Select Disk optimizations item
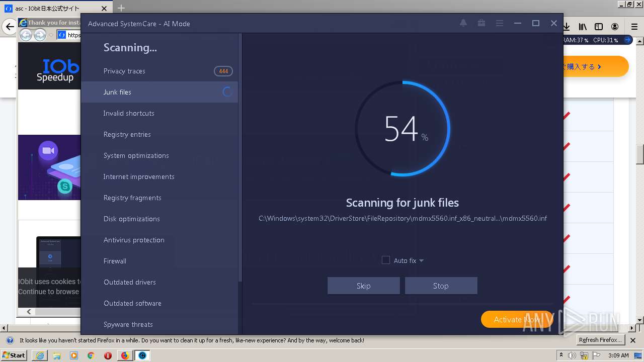Screen dimensions: 644x362 coord(159,219)
